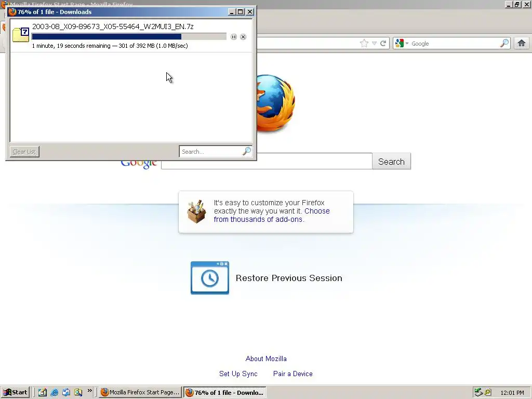Click the Show Desktop Quick Launch icon
The width and height of the screenshot is (532, 399).
tap(66, 393)
